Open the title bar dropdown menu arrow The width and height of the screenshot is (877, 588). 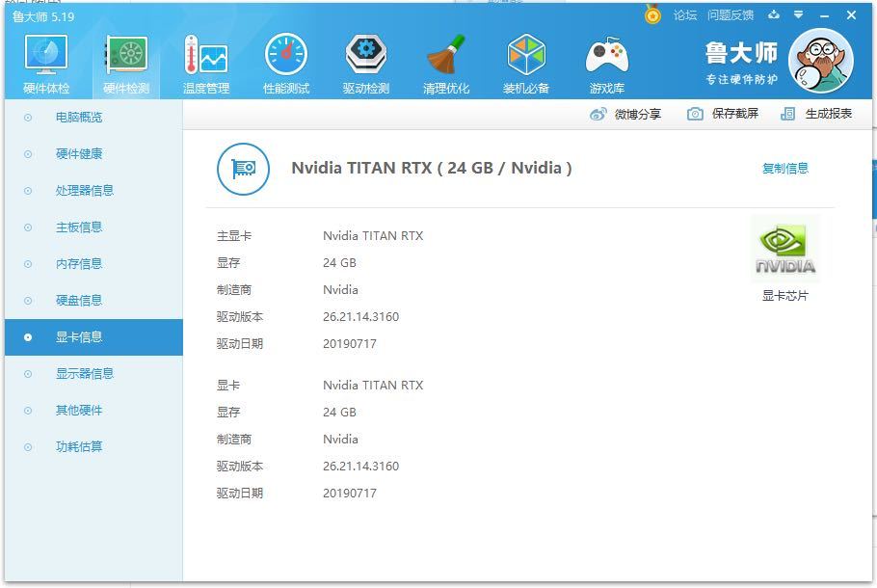[x=799, y=14]
